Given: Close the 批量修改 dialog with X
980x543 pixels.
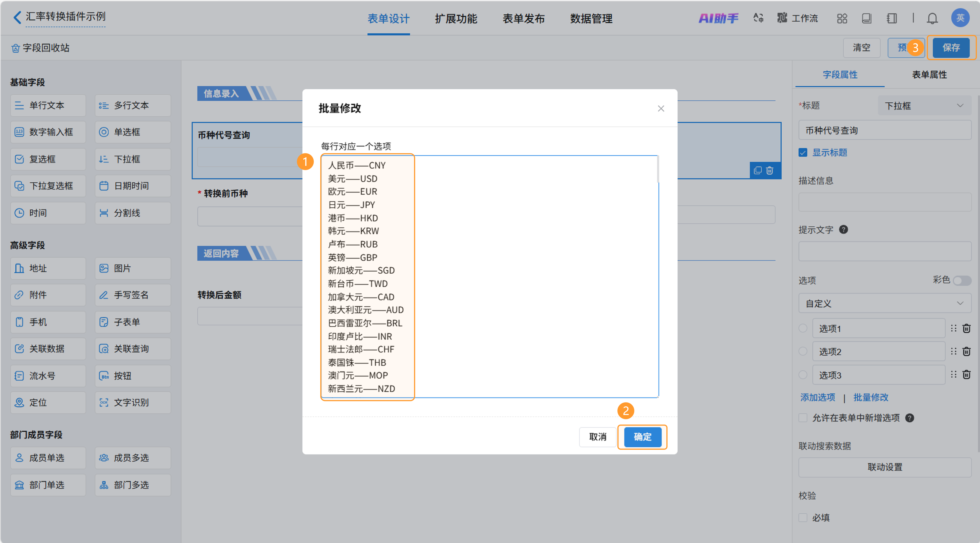Looking at the screenshot, I should tap(661, 108).
